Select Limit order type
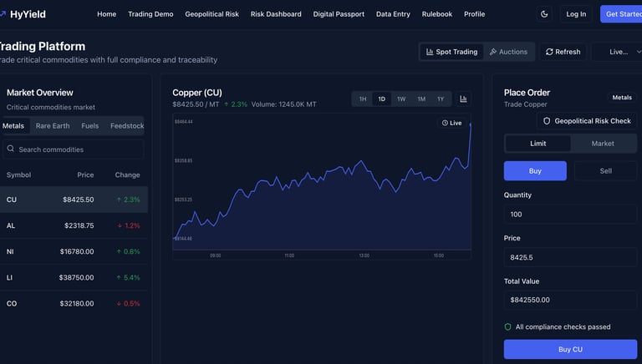 tap(538, 144)
